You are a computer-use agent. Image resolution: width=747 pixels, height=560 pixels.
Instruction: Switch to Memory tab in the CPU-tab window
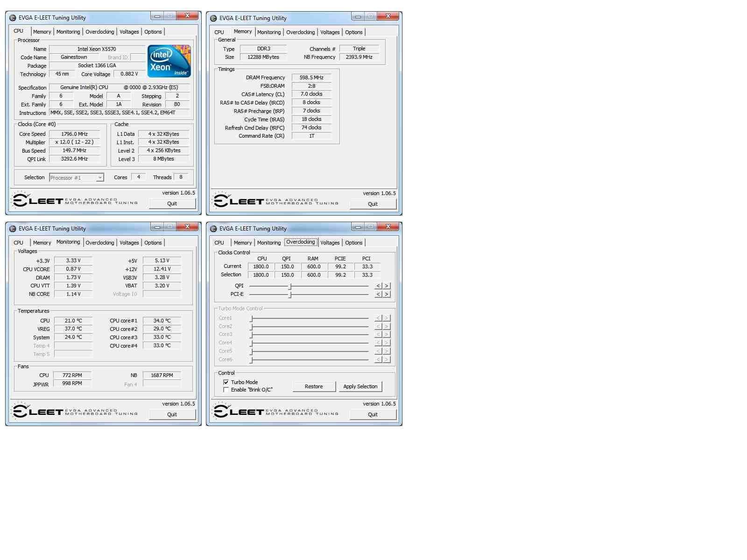pos(42,32)
